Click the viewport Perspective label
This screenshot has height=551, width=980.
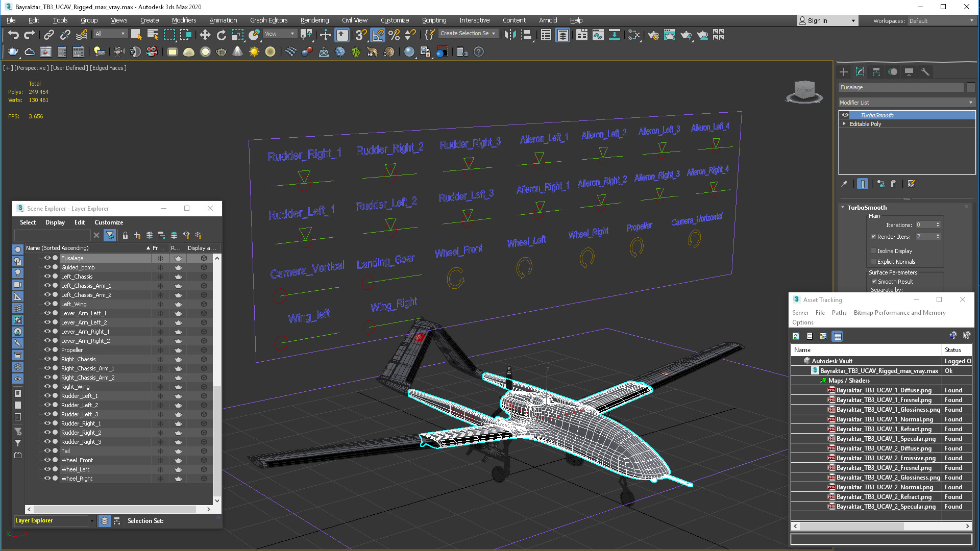(x=31, y=68)
